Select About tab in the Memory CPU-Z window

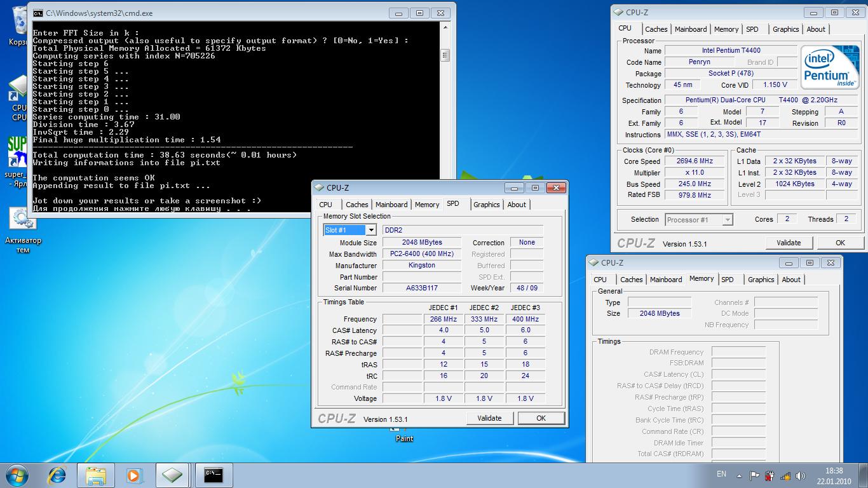pos(791,280)
